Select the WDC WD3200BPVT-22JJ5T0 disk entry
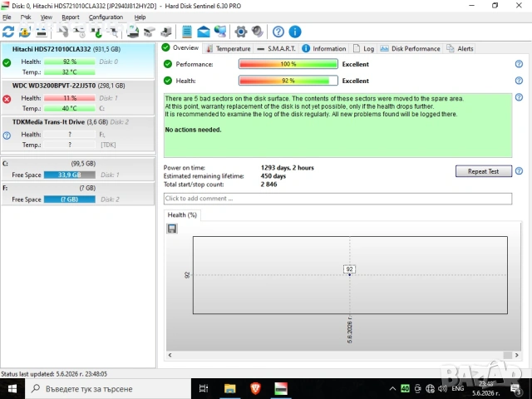 (77, 98)
